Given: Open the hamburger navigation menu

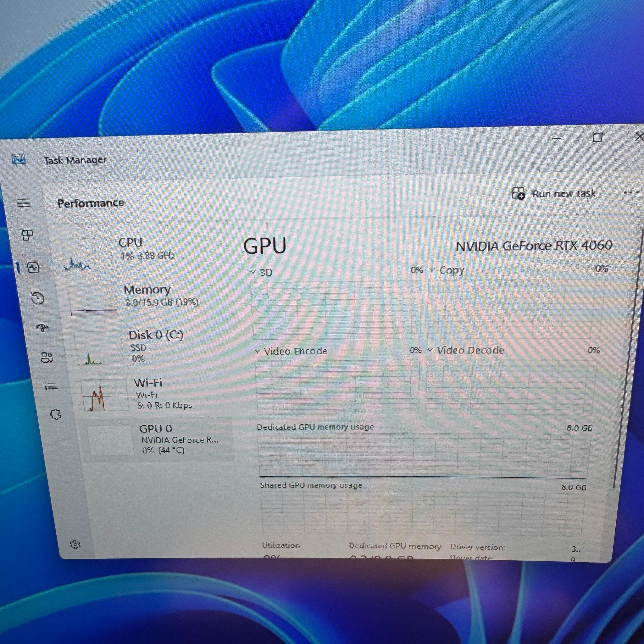Looking at the screenshot, I should pos(23,203).
